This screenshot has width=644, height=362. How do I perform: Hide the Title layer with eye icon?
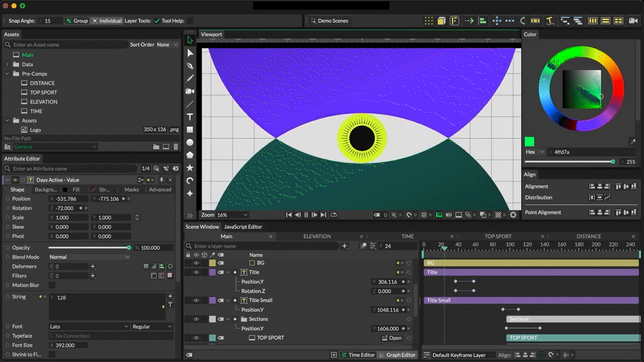click(x=196, y=272)
